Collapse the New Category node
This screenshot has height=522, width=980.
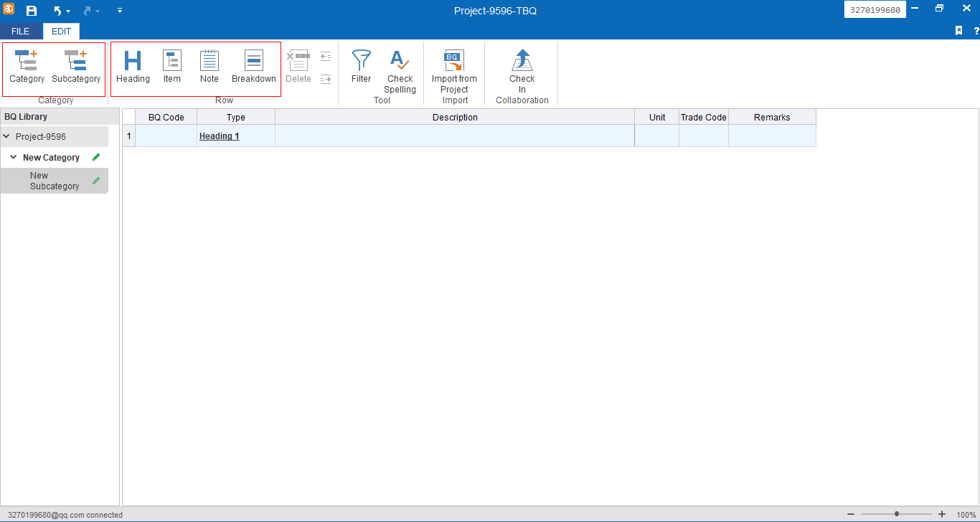[14, 157]
